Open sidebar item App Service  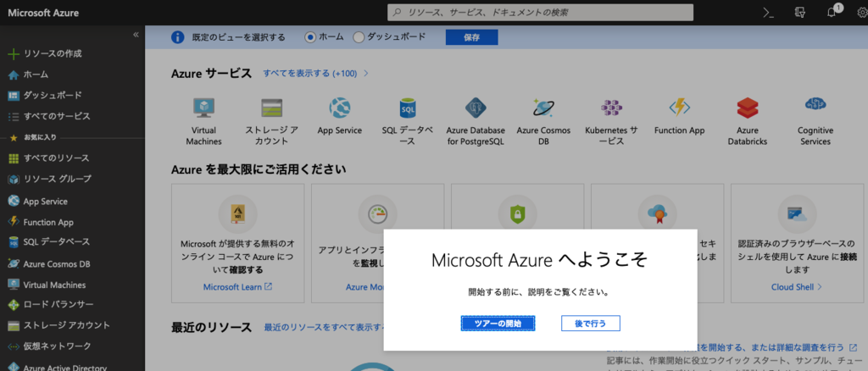pos(46,202)
